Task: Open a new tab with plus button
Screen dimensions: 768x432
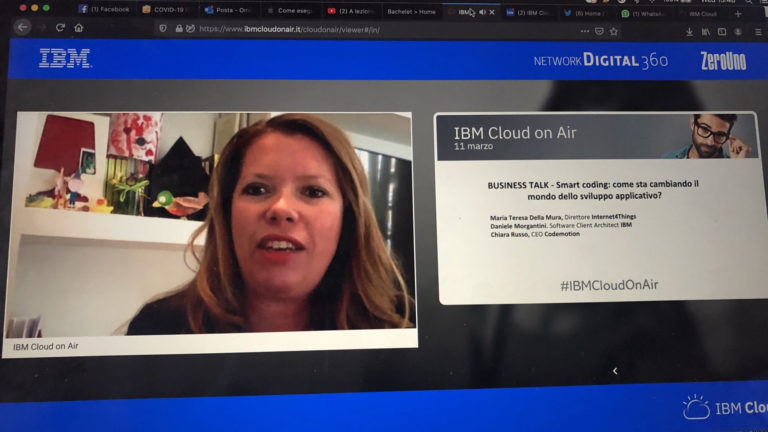Action: 738,14
